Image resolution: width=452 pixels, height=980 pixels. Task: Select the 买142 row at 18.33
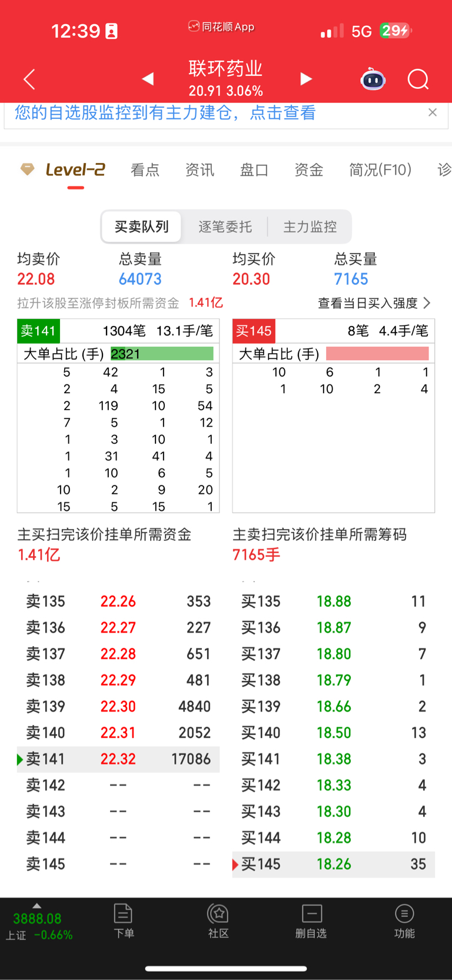[334, 785]
